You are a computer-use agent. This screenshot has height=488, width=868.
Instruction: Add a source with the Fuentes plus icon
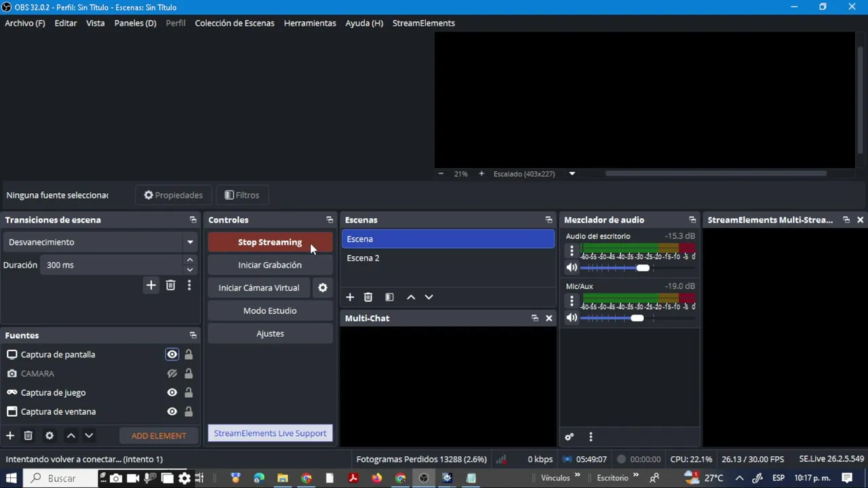tap(10, 435)
